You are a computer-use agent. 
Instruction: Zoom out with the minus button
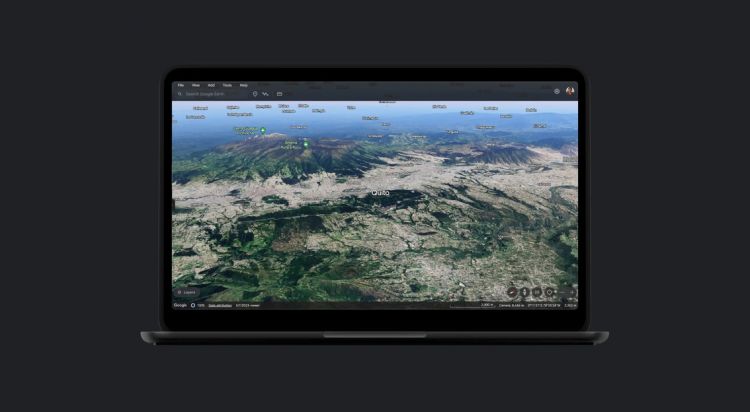point(562,292)
